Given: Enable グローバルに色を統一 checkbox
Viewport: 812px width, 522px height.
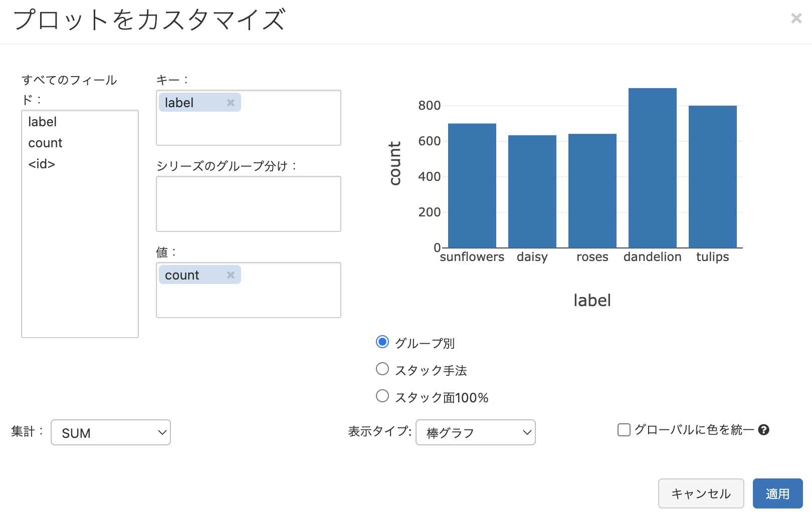Looking at the screenshot, I should (x=623, y=429).
